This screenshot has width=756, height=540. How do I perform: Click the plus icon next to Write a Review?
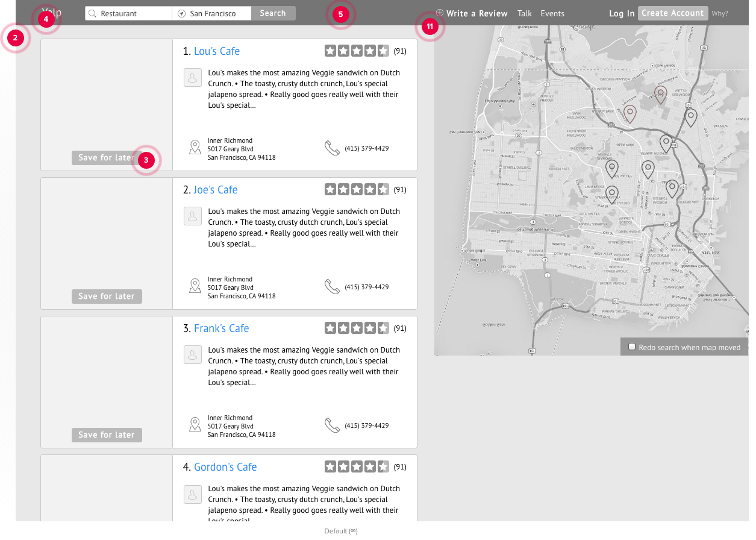pyautogui.click(x=440, y=13)
